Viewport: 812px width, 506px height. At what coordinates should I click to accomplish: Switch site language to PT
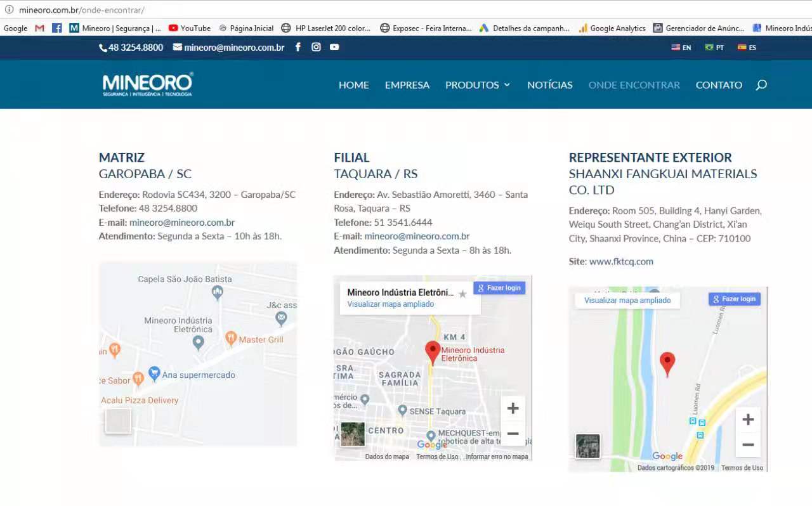coord(714,48)
